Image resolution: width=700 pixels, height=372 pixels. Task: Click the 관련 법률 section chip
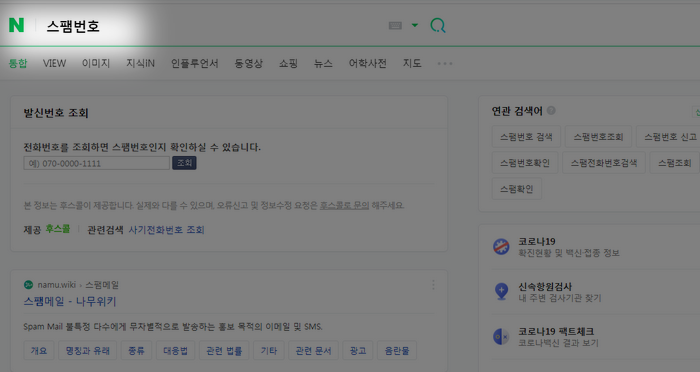[224, 351]
